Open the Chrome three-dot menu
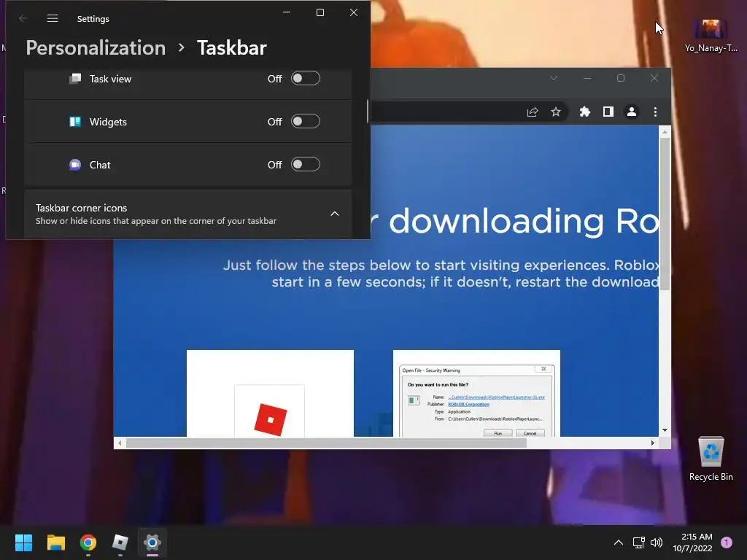Image resolution: width=747 pixels, height=560 pixels. tap(656, 112)
